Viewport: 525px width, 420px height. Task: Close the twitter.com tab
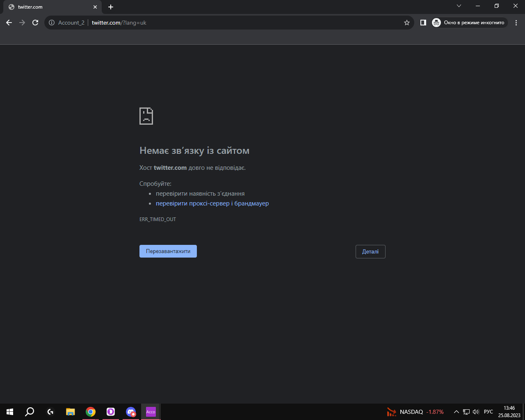point(95,7)
